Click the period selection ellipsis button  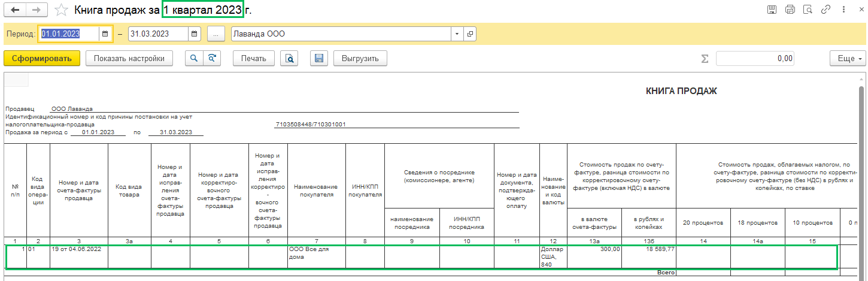click(x=216, y=34)
